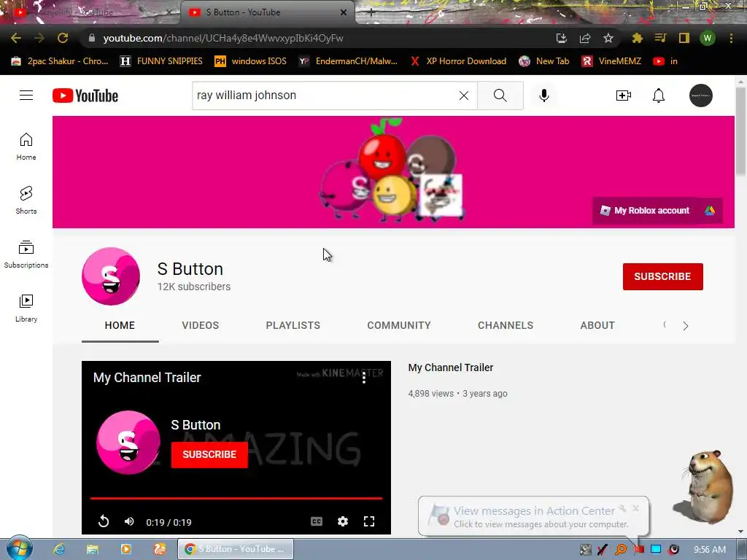Click the share page icon in address bar

tap(585, 38)
